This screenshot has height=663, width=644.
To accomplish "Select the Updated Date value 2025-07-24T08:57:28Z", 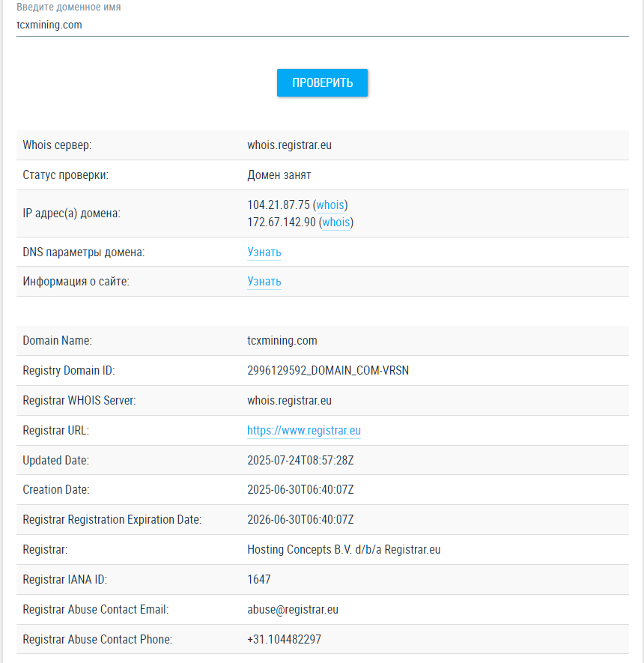I will coord(300,461).
